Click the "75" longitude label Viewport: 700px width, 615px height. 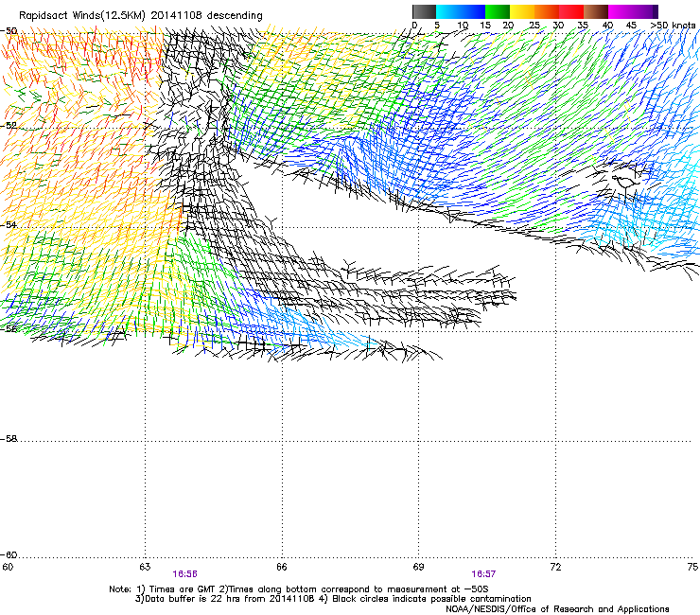tap(692, 567)
